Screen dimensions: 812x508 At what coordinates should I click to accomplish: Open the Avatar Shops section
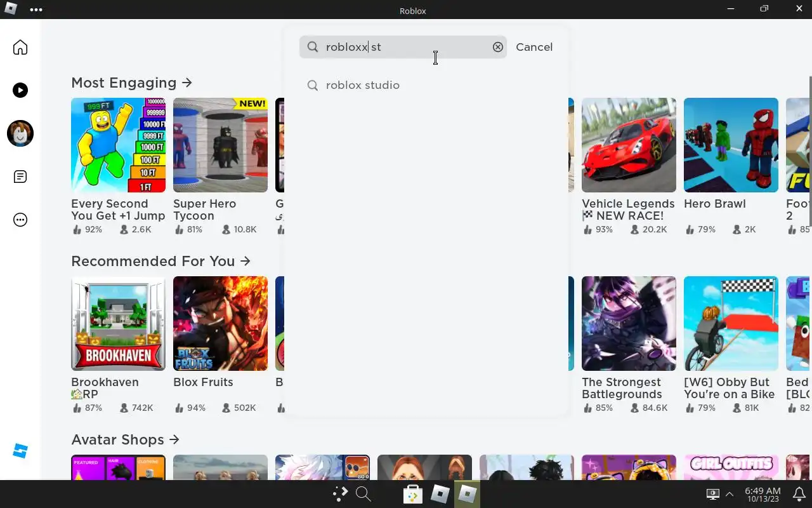(x=125, y=439)
